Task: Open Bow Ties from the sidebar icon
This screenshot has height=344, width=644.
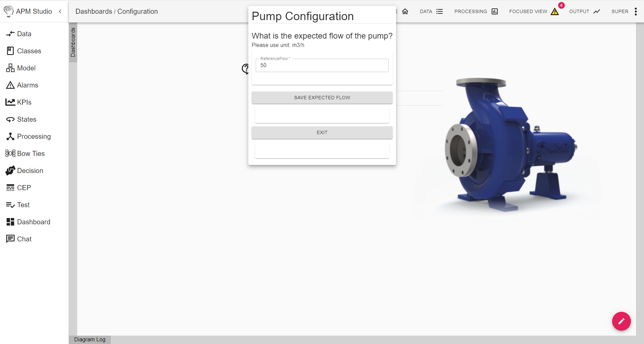Action: [x=10, y=153]
